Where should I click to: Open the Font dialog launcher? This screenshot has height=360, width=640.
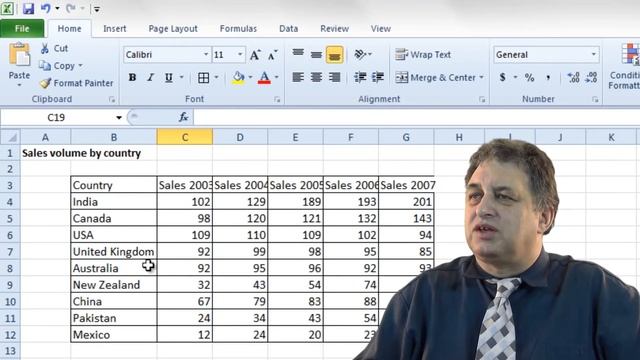(x=277, y=100)
